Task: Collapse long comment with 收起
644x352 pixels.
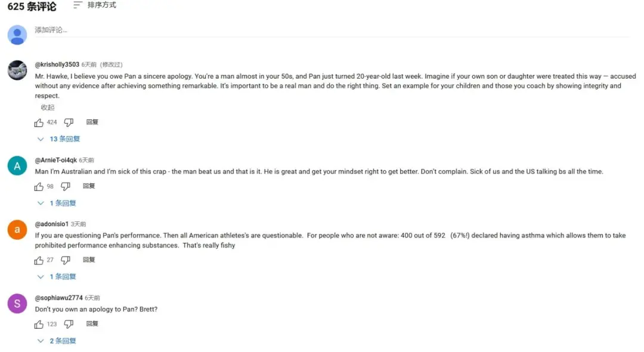Action: tap(48, 107)
